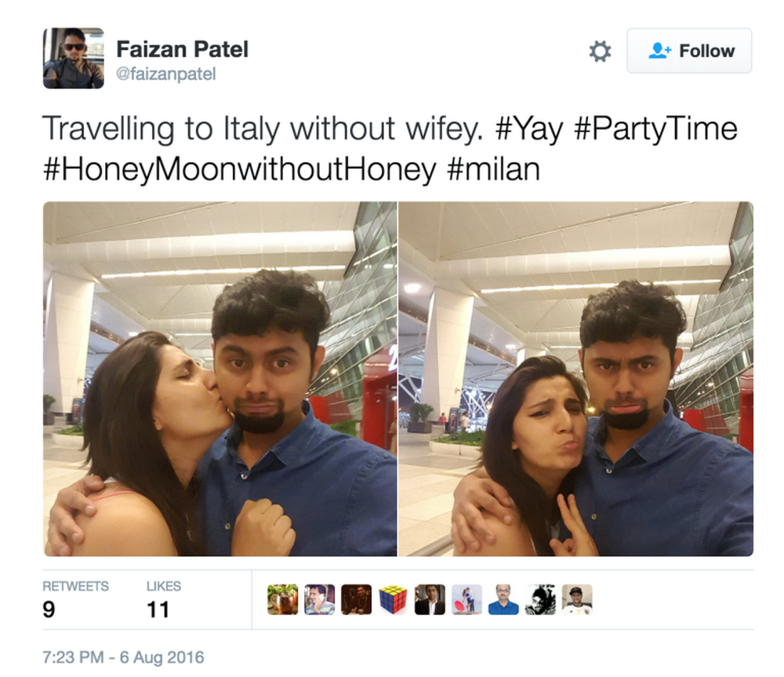Open the blue shirt man avatar
The height and width of the screenshot is (677, 784).
click(x=503, y=599)
